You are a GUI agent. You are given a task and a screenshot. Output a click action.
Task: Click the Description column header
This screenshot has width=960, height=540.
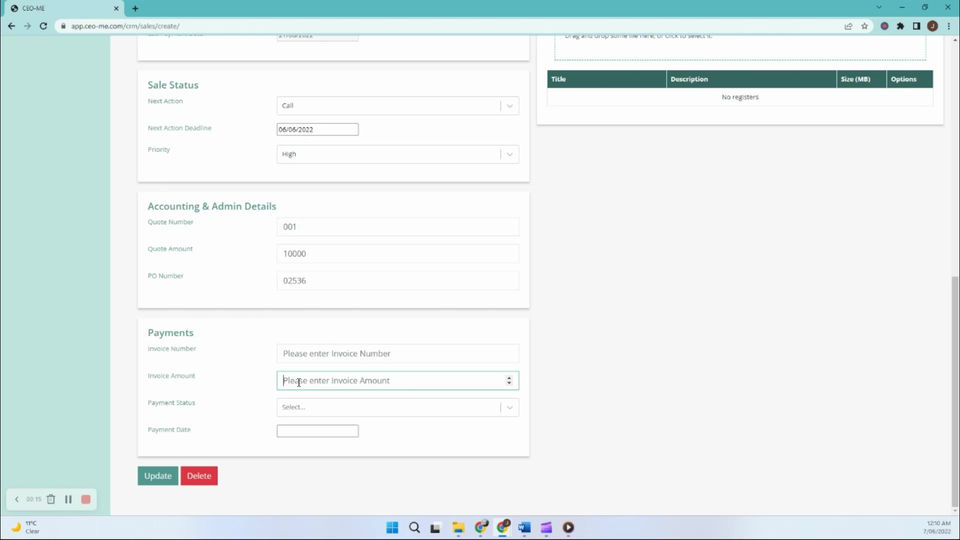[x=751, y=79]
